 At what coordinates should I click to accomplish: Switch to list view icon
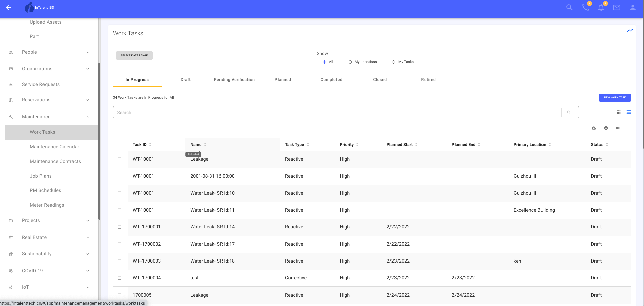pyautogui.click(x=628, y=112)
